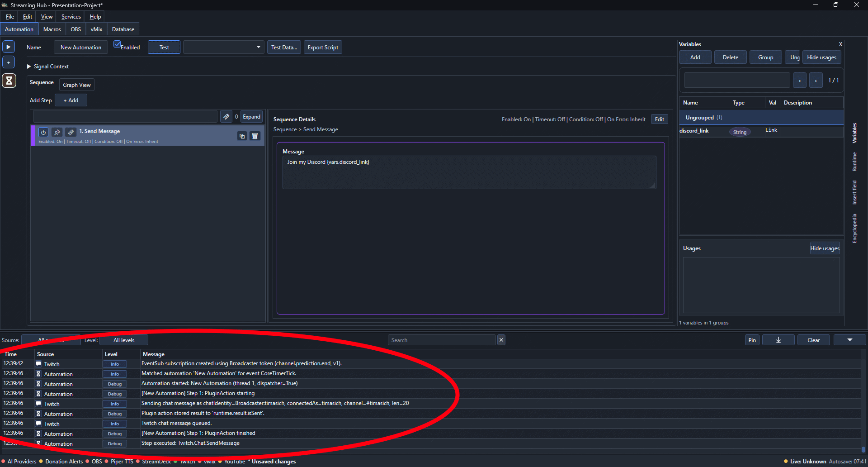Viewport: 868px width, 467px height.
Task: Switch to the Macros tab
Action: tap(52, 29)
